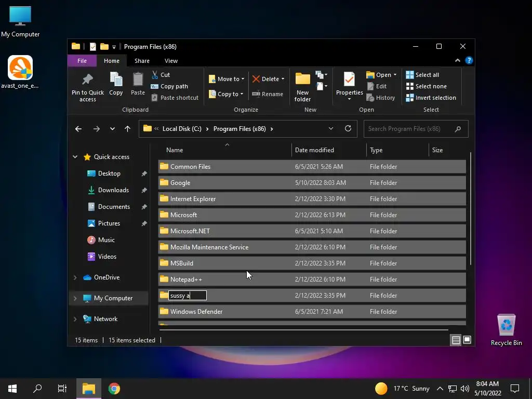Click Paste shortcut in the ribbon

pos(175,98)
